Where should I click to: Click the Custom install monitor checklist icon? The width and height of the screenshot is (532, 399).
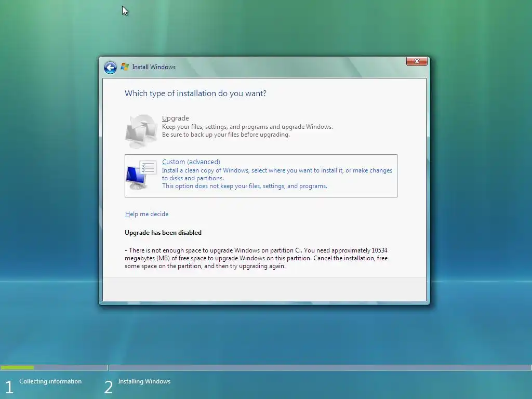coord(141,175)
